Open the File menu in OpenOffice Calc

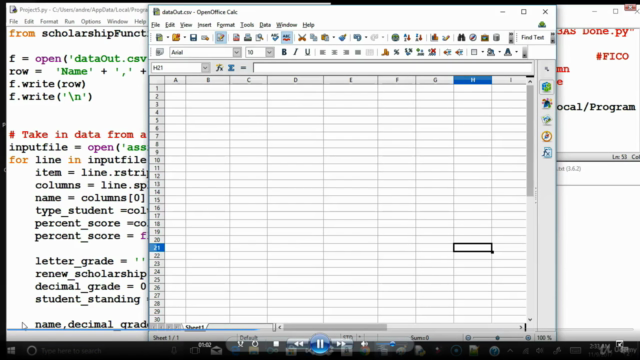point(156,25)
